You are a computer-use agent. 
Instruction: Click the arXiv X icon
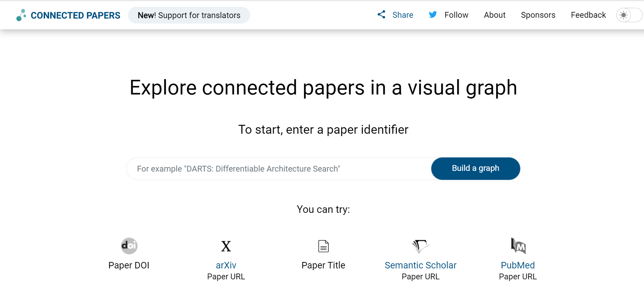[226, 246]
